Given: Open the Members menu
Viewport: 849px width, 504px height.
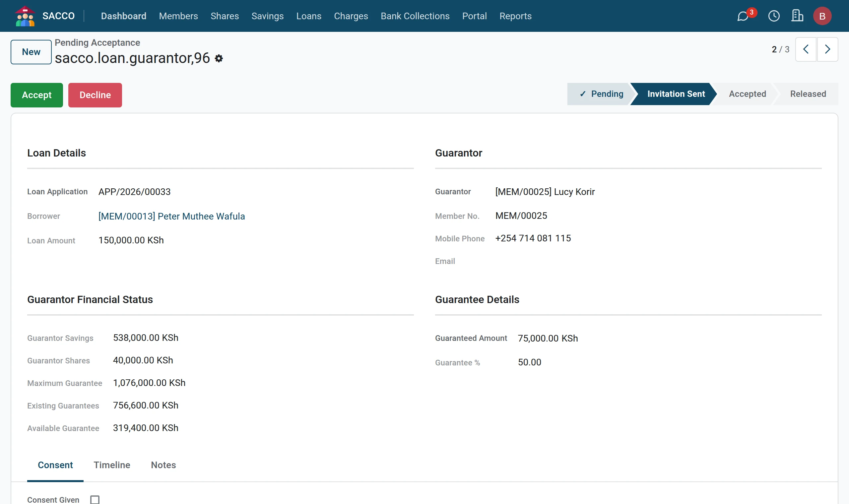Looking at the screenshot, I should coord(178,16).
